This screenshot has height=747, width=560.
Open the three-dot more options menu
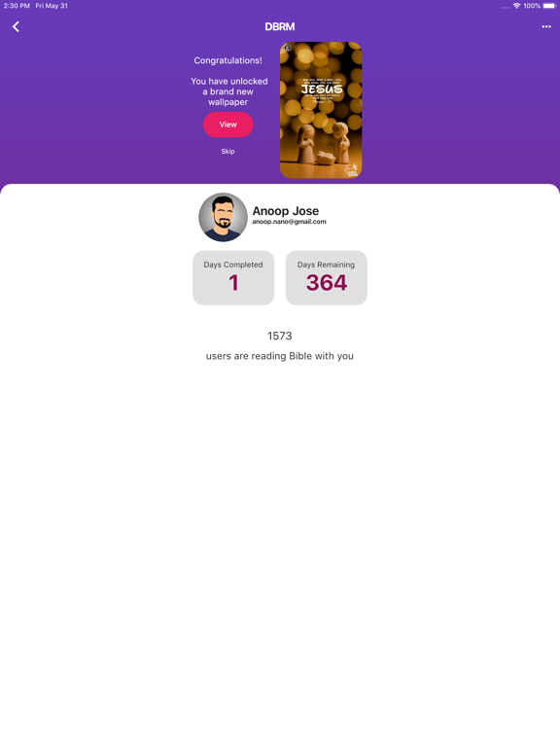pyautogui.click(x=546, y=26)
